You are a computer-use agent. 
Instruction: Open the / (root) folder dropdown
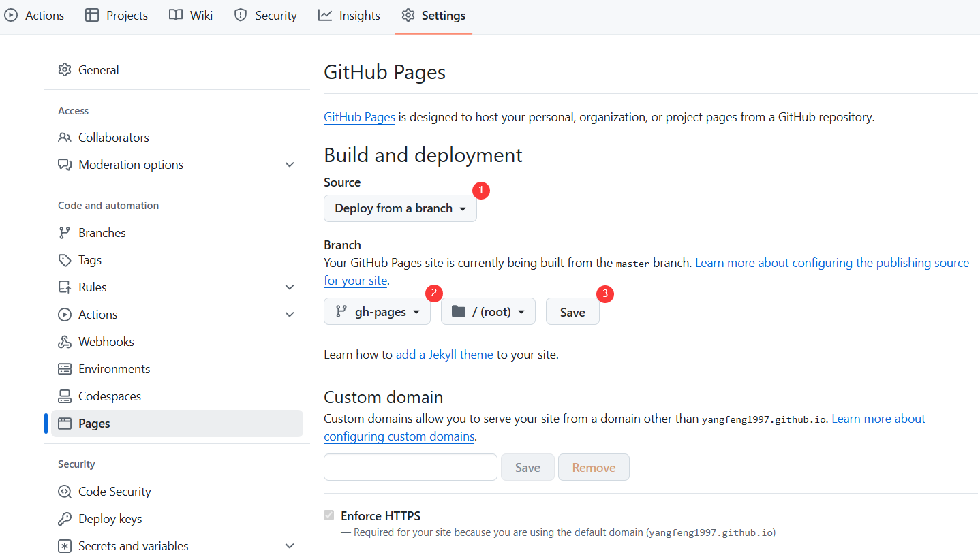tap(488, 312)
